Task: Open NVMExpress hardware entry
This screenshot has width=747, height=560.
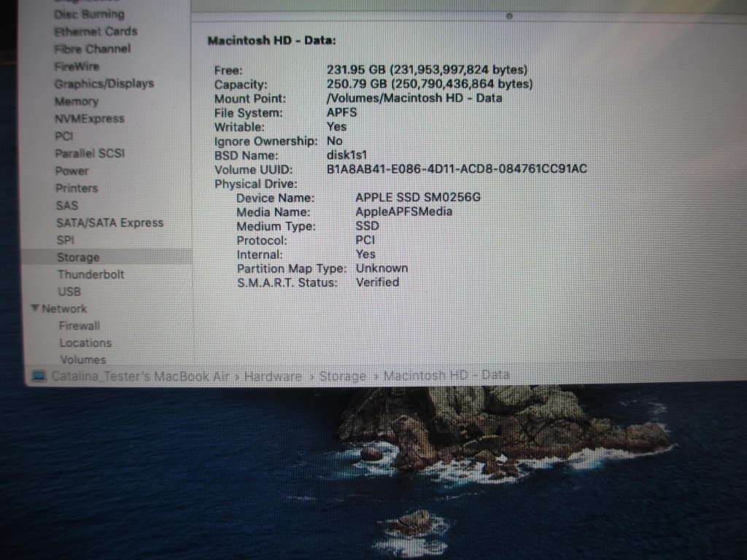Action: (x=90, y=119)
